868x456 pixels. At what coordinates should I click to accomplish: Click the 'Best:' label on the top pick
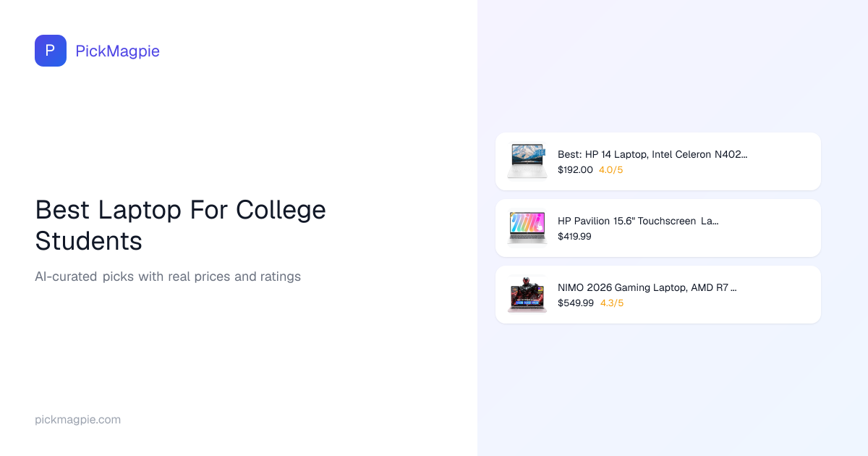pyautogui.click(x=569, y=154)
